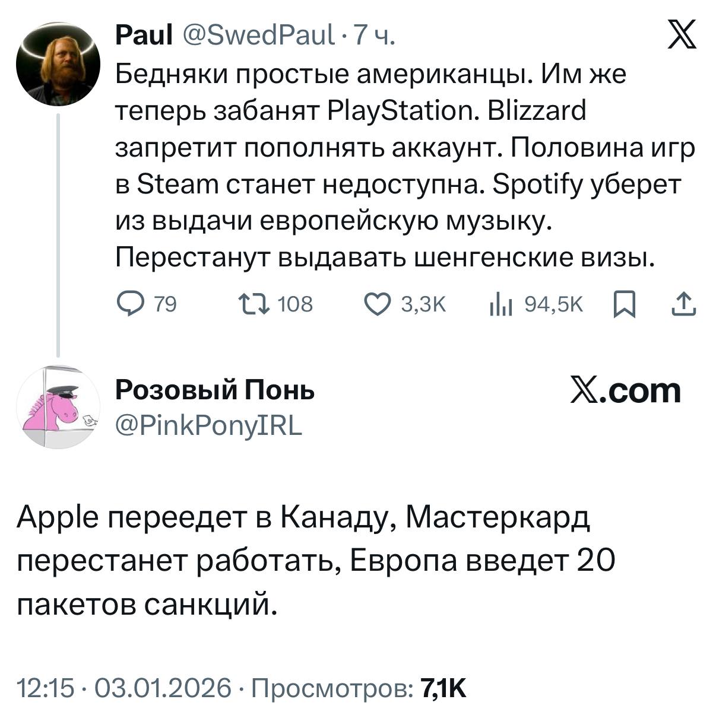
Task: Click the X logo top right
Action: pos(682,34)
